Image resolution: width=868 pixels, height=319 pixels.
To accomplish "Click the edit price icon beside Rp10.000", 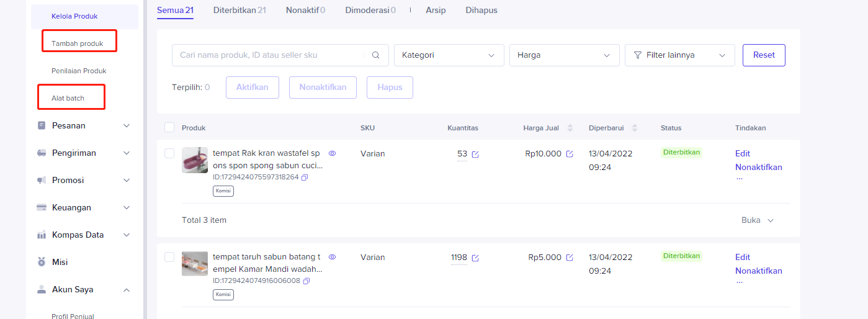I will click(570, 154).
